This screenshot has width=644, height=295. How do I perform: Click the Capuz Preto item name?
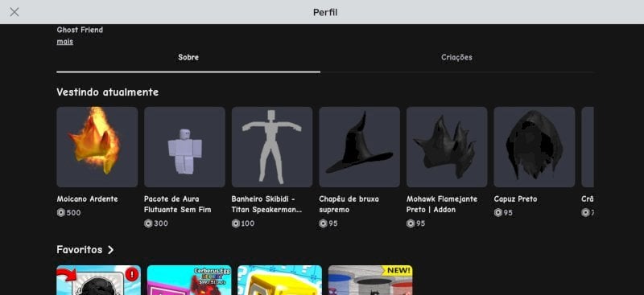coord(515,199)
